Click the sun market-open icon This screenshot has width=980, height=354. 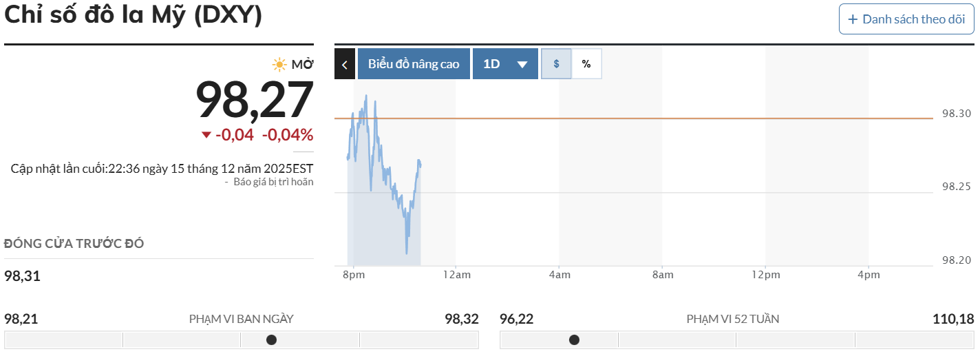279,65
